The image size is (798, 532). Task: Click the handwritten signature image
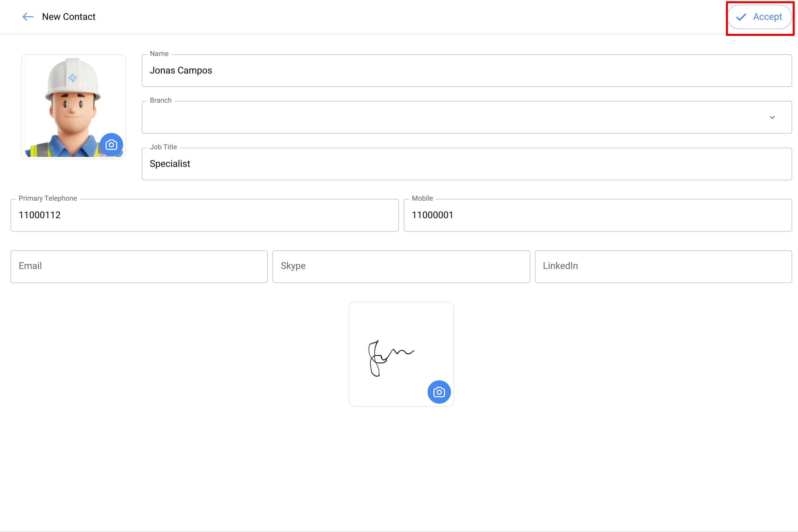coord(391,358)
